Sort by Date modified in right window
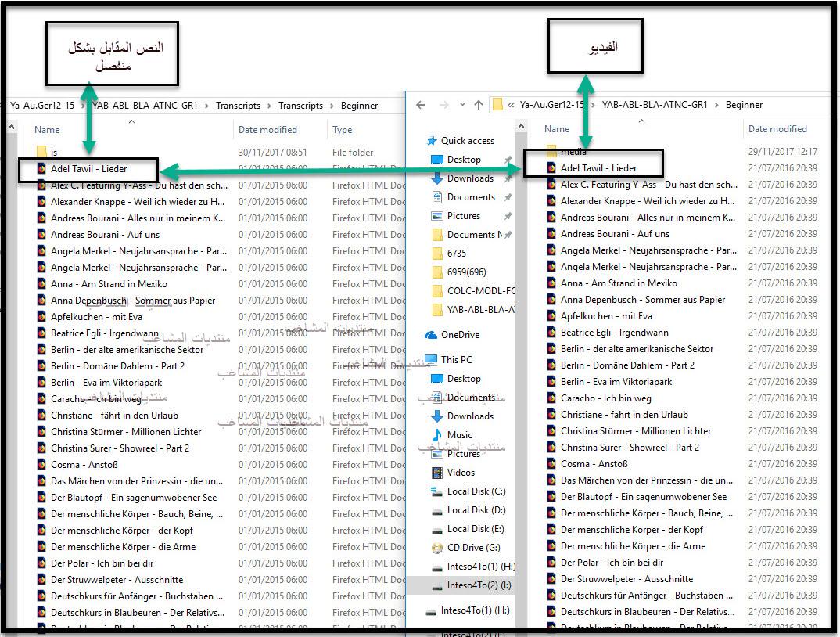The height and width of the screenshot is (637, 840). [777, 129]
